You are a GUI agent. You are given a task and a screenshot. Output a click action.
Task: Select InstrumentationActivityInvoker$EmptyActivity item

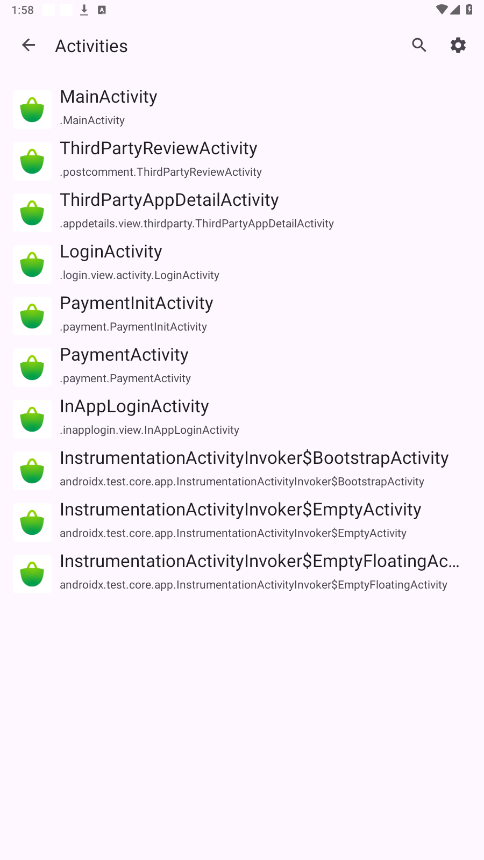tap(242, 522)
